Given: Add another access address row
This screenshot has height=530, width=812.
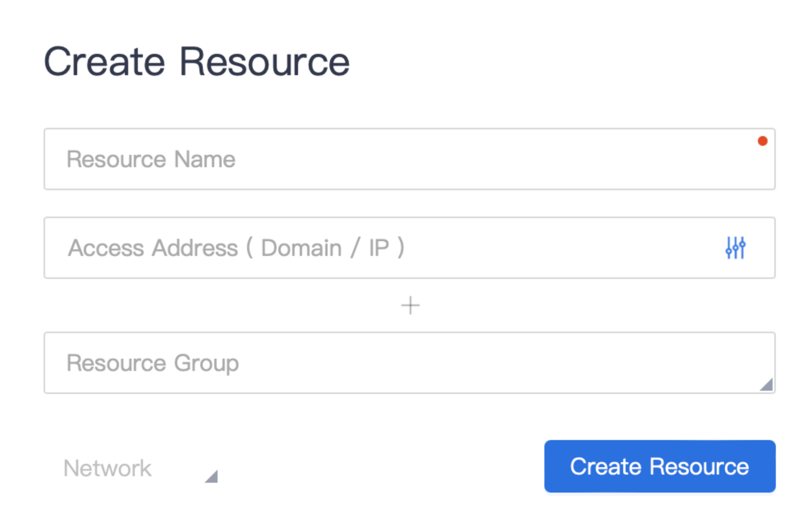Looking at the screenshot, I should point(410,306).
